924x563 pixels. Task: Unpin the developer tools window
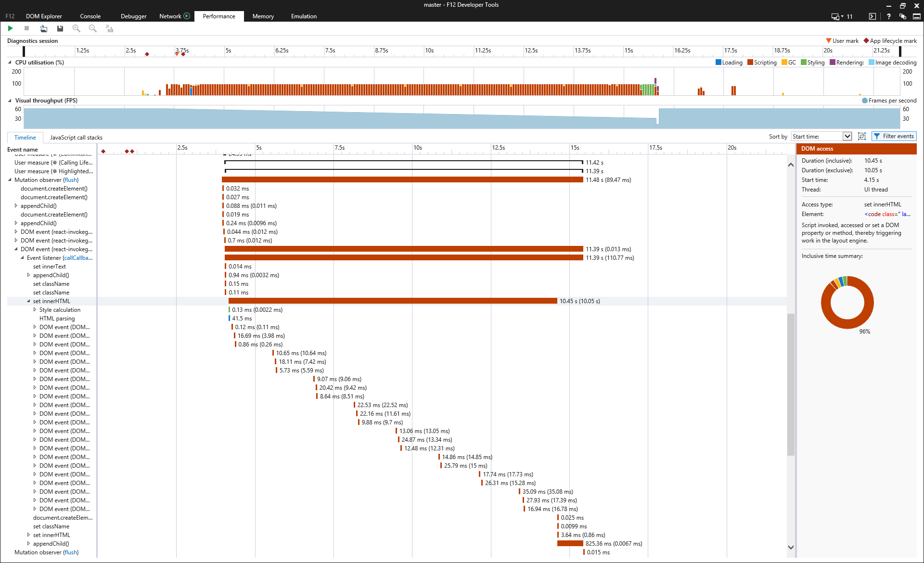[902, 16]
